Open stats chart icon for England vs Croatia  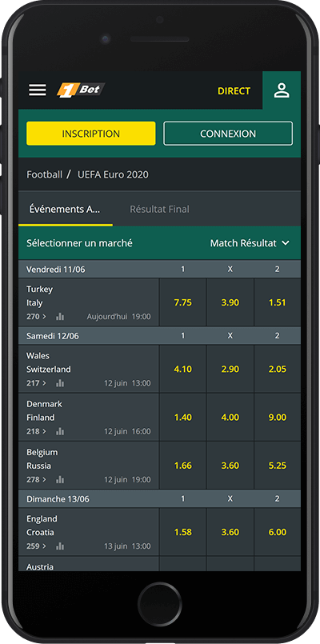pos(60,546)
